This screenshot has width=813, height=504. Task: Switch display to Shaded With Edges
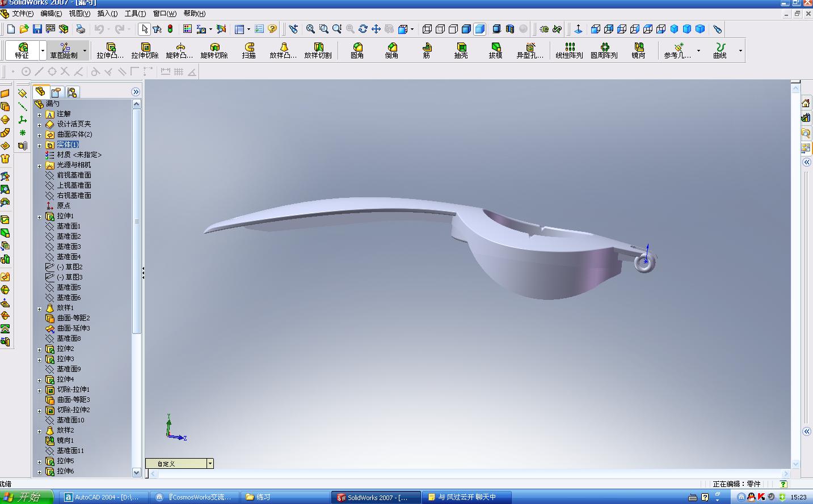[x=466, y=29]
